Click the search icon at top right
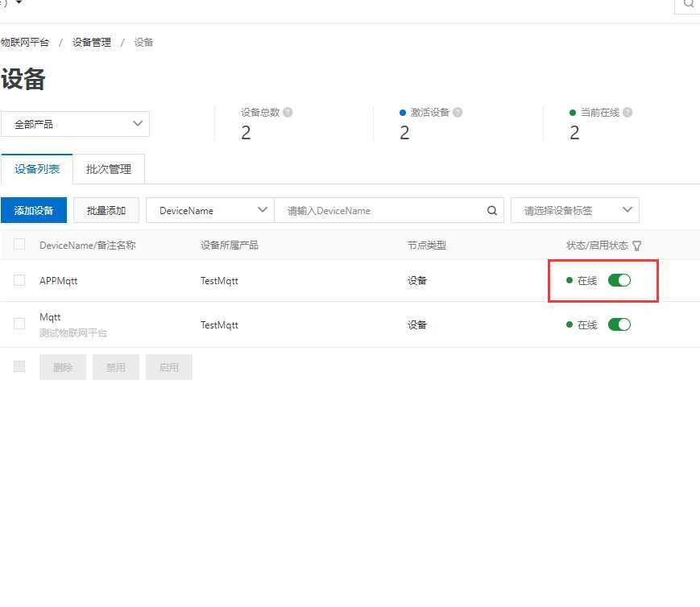Image resolution: width=700 pixels, height=607 pixels. [688, 4]
